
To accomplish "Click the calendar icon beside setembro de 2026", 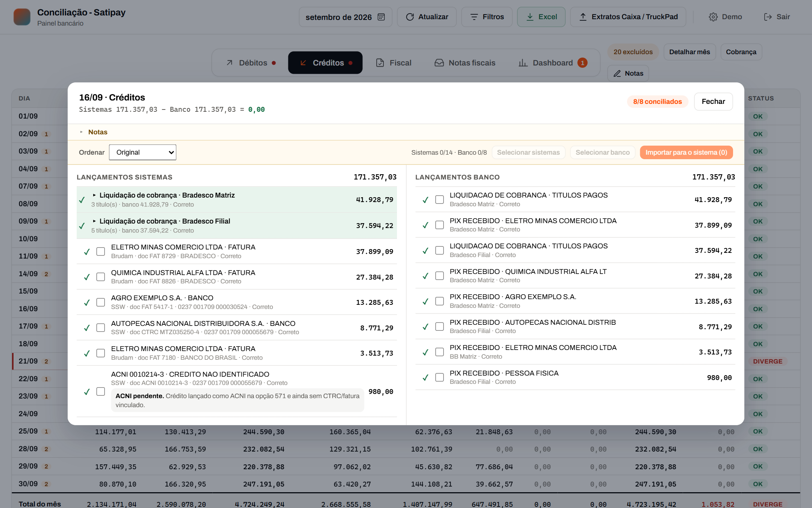I will (x=381, y=17).
